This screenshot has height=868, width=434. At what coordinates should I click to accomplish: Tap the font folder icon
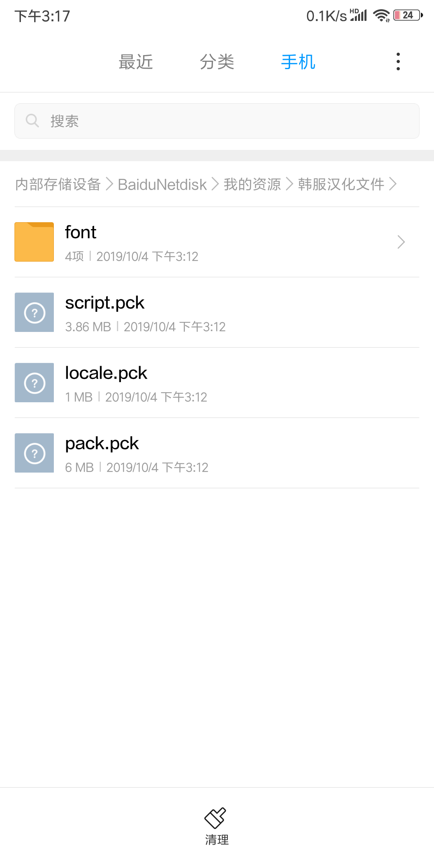coord(34,242)
